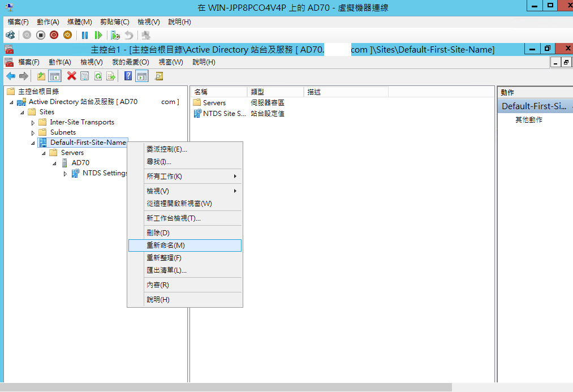This screenshot has width=573, height=392.
Task: Expand the NTDS Settings node
Action: tap(65, 174)
